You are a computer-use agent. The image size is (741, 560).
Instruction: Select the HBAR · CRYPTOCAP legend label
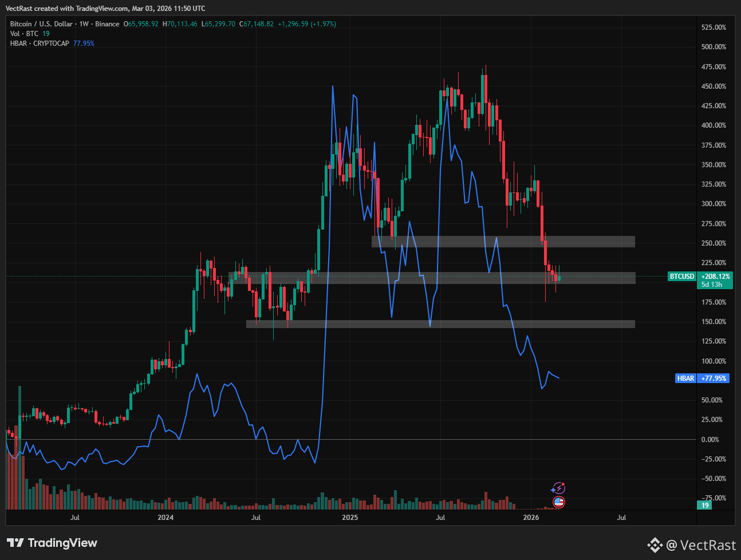pyautogui.click(x=40, y=44)
